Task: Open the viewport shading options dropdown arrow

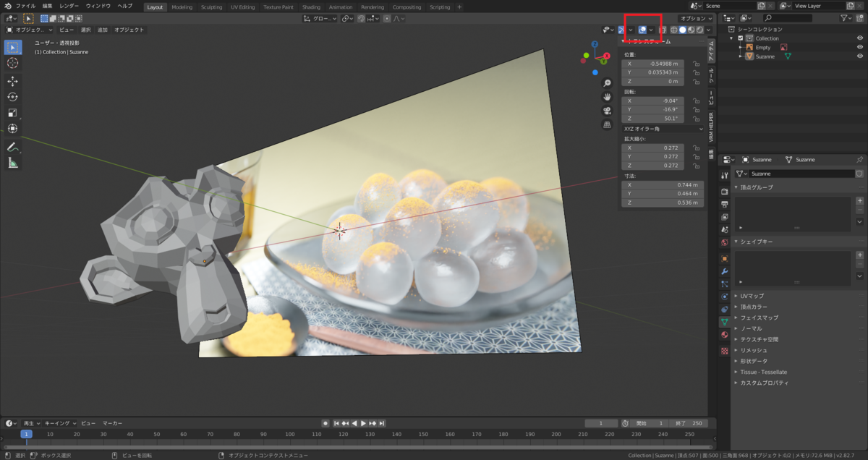Action: point(710,30)
